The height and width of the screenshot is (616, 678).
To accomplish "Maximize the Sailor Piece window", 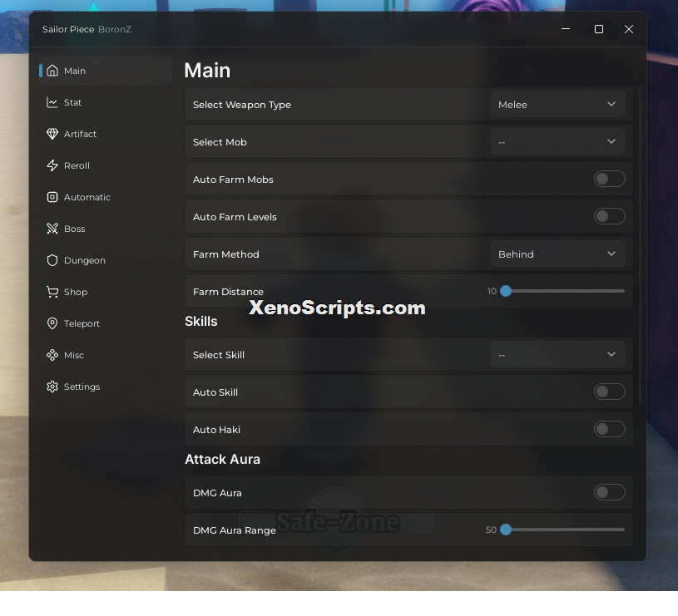I will [599, 29].
